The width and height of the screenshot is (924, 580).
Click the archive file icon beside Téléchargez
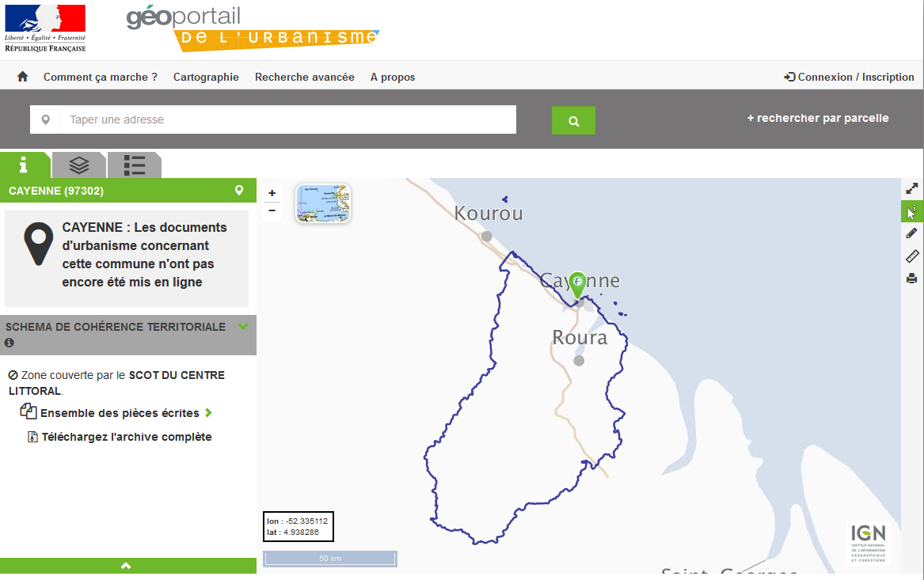click(33, 437)
